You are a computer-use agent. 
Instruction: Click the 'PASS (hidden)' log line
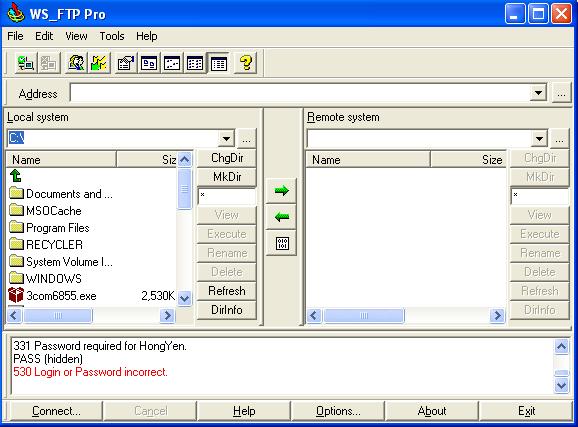pos(48,359)
